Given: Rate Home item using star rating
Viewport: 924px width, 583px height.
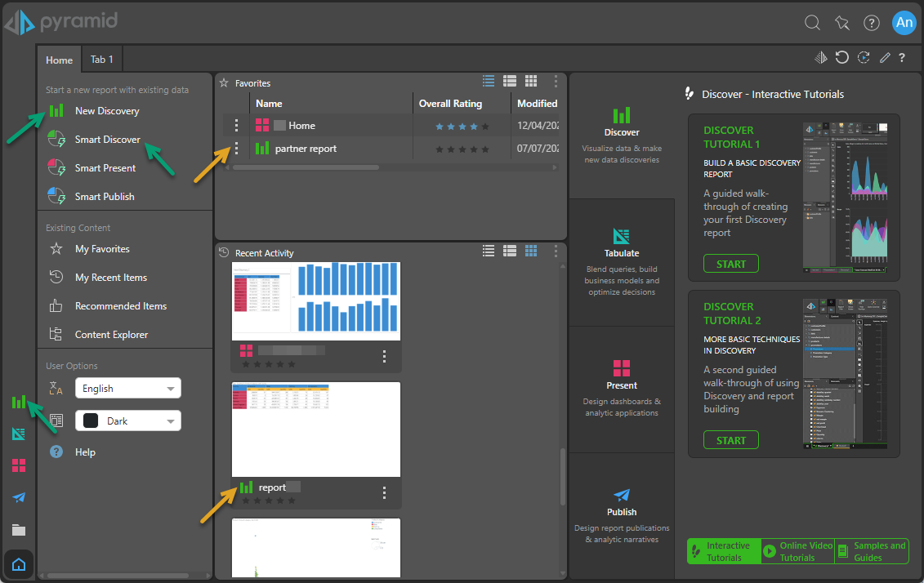Looking at the screenshot, I should click(x=462, y=127).
